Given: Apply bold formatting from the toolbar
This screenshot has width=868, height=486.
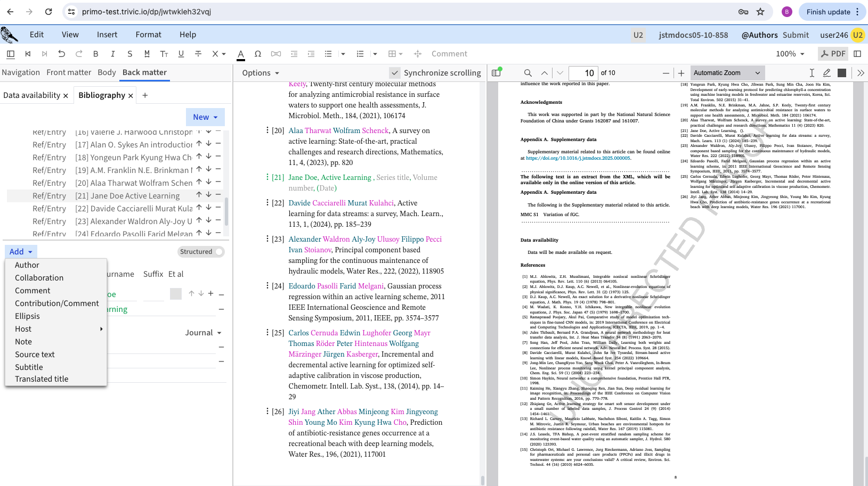Looking at the screenshot, I should [x=95, y=54].
